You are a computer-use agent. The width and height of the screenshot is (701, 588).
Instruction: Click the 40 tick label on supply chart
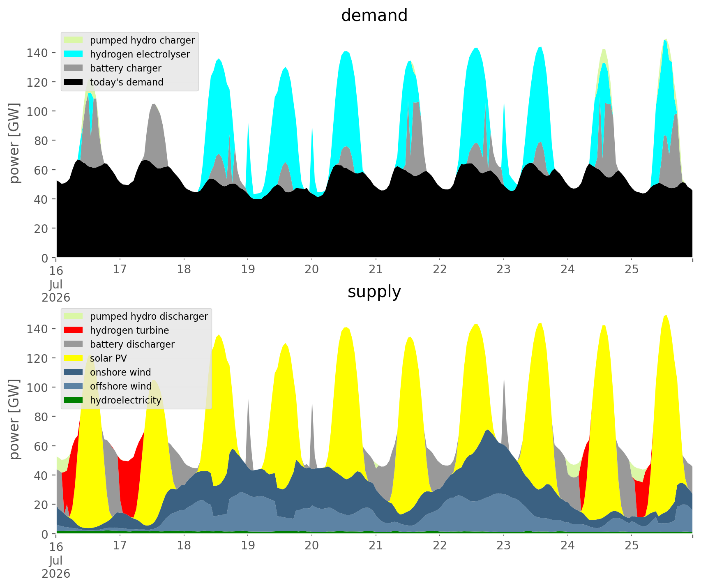point(41,475)
